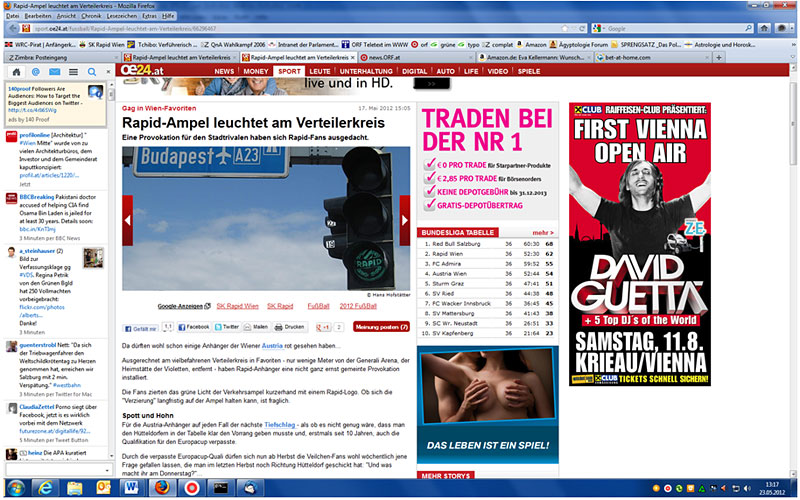Click Red Bull Salzburg in table

point(456,244)
